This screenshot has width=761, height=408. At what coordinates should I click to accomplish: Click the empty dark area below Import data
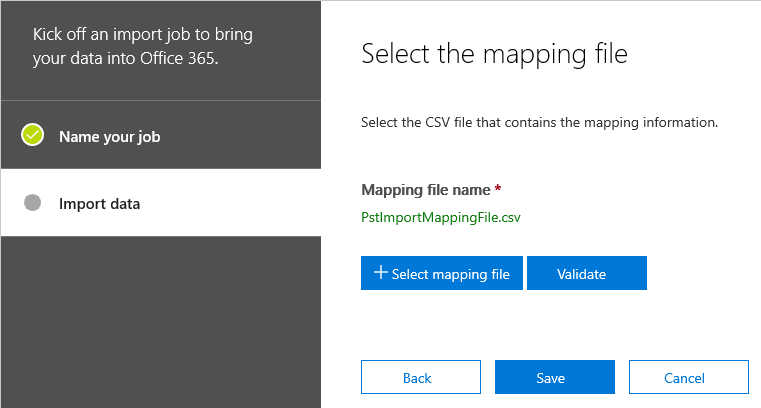161,322
